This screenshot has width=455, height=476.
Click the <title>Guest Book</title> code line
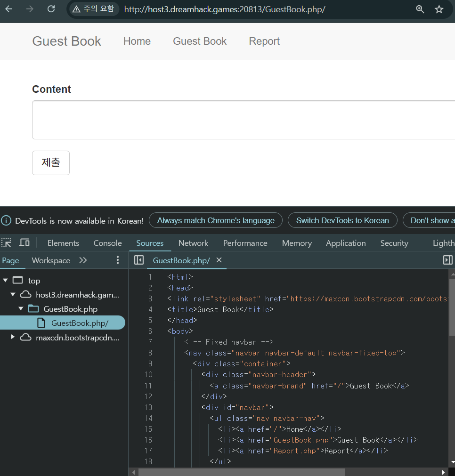pyautogui.click(x=220, y=309)
